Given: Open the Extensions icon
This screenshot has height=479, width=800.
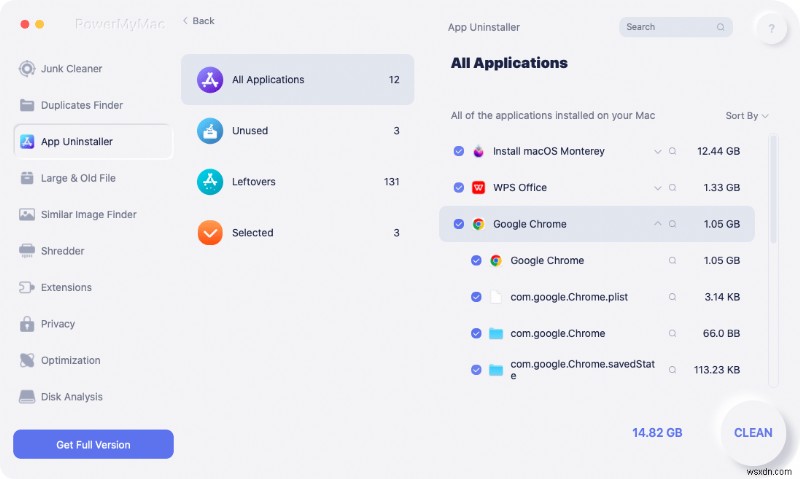Looking at the screenshot, I should click(x=27, y=287).
